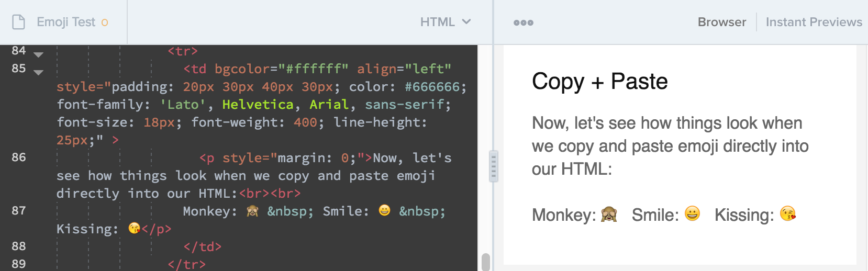Click the monkey emoji in the code
This screenshot has width=868, height=271.
(x=252, y=211)
